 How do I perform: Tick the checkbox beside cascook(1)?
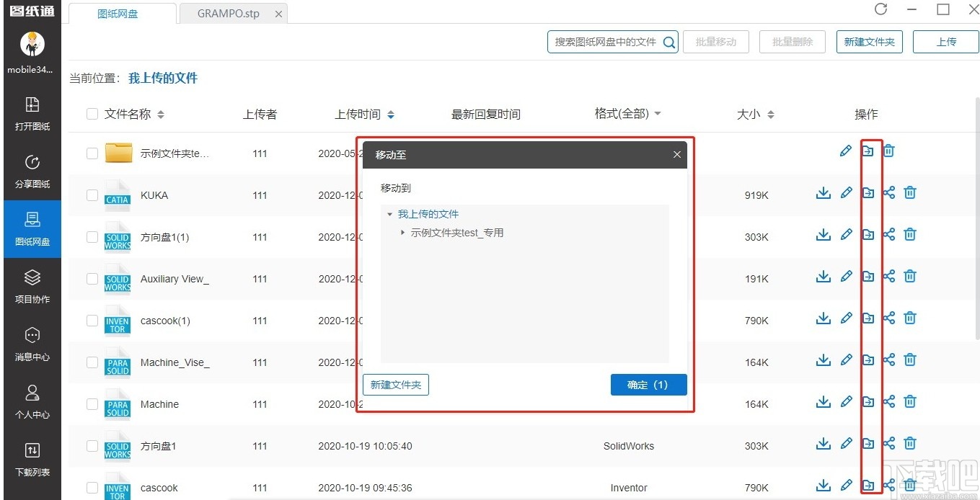tap(92, 321)
